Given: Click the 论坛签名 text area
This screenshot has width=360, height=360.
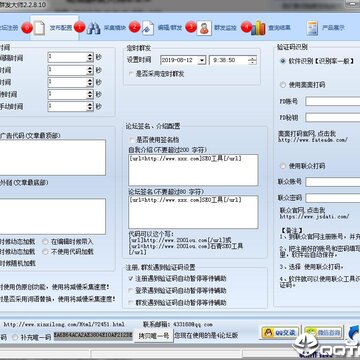Looking at the screenshot, I should pos(193,212).
